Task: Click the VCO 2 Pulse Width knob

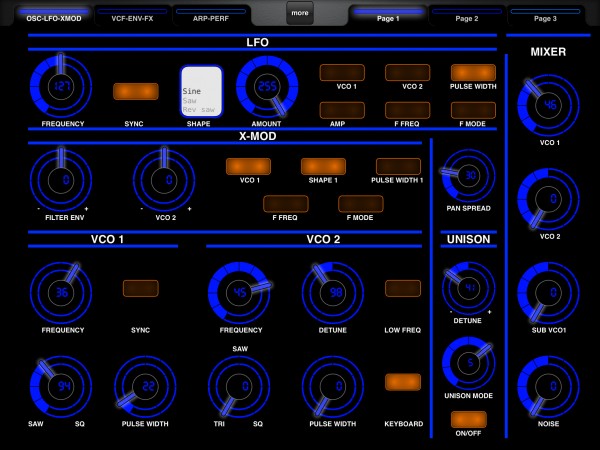Action: coord(333,386)
